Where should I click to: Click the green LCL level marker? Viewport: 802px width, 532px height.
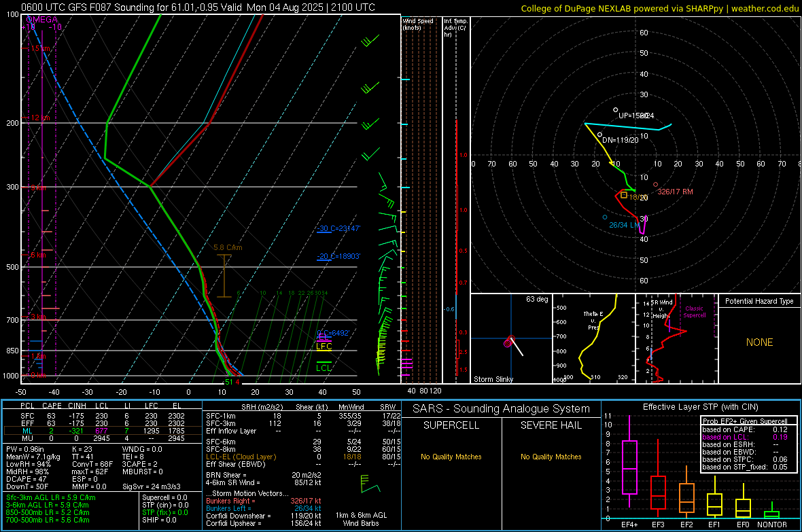[324, 367]
